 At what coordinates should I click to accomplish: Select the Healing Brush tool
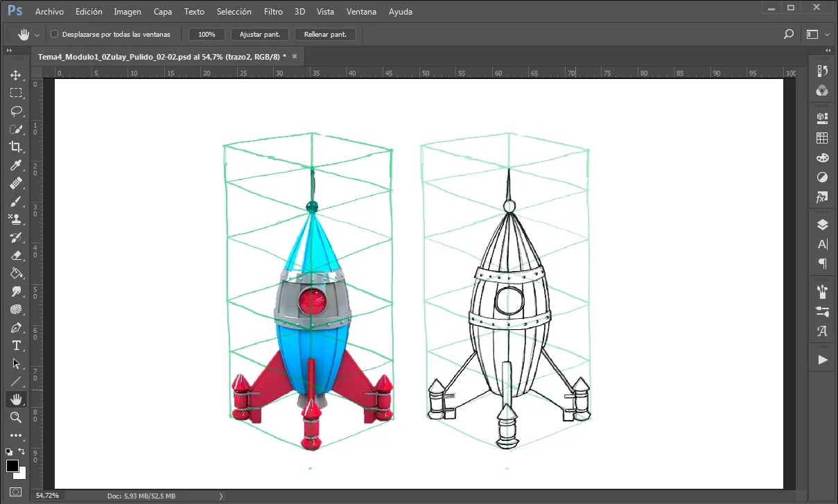(16, 183)
